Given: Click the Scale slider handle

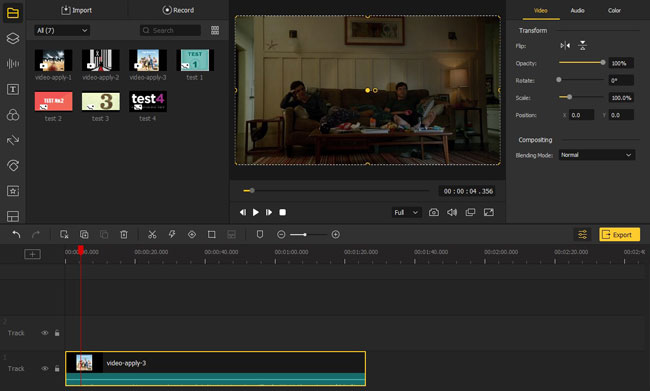Looking at the screenshot, I should point(570,97).
